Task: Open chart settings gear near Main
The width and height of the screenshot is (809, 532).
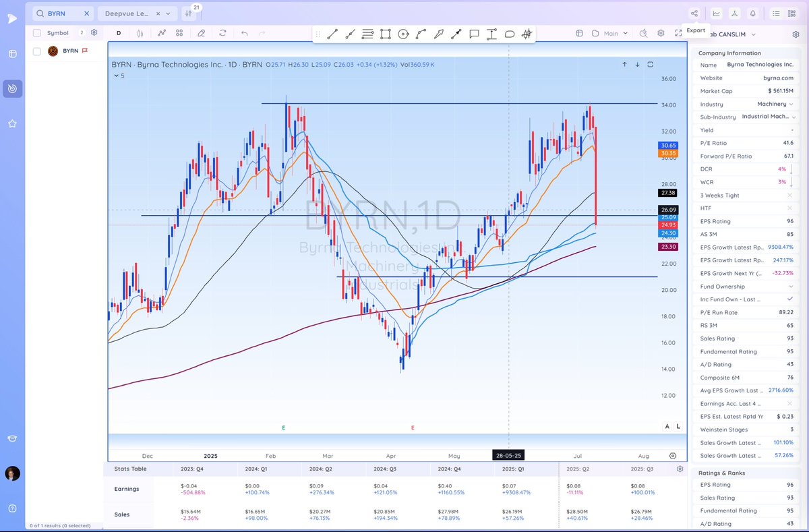Action: tap(661, 33)
